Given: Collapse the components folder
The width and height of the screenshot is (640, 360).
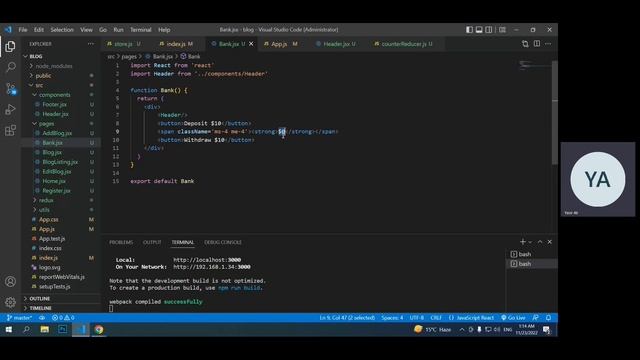Looking at the screenshot, I should click(54, 95).
